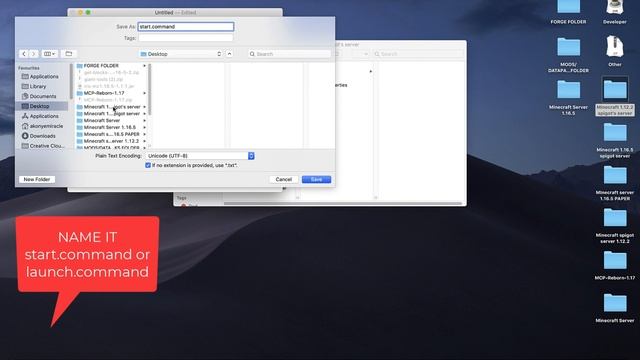Select Minecraft spigot server 1.12.2 desktop folder

(x=615, y=226)
